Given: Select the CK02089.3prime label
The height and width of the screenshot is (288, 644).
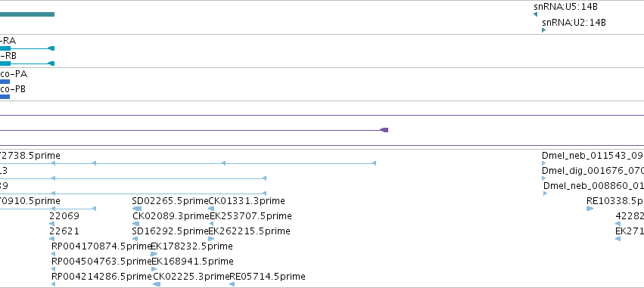Looking at the screenshot, I should click(x=171, y=216).
